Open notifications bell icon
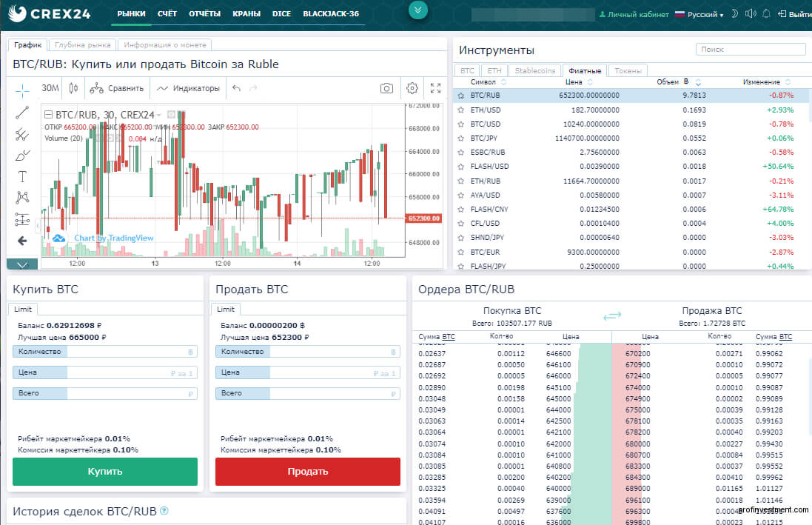 click(766, 14)
